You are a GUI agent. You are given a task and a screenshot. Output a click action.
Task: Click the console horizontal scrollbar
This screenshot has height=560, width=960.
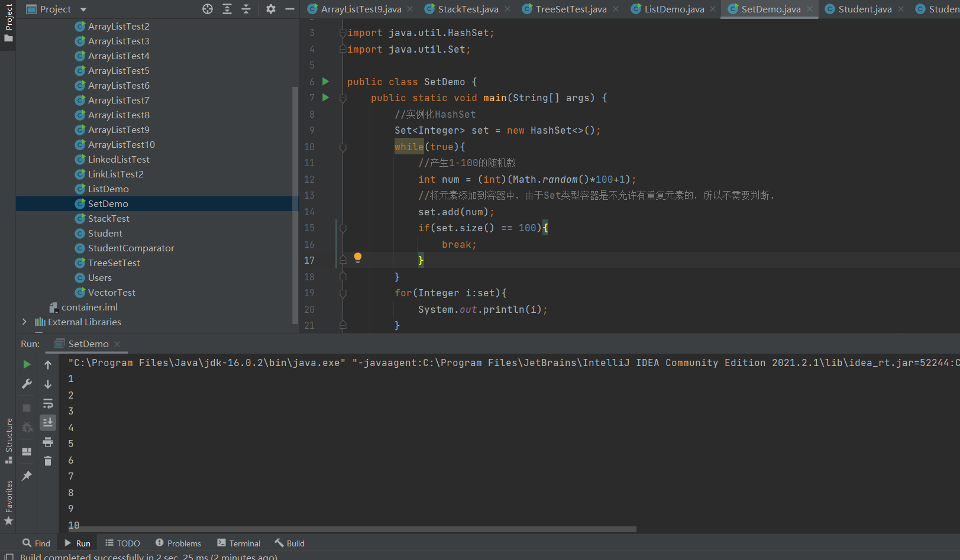(x=352, y=529)
